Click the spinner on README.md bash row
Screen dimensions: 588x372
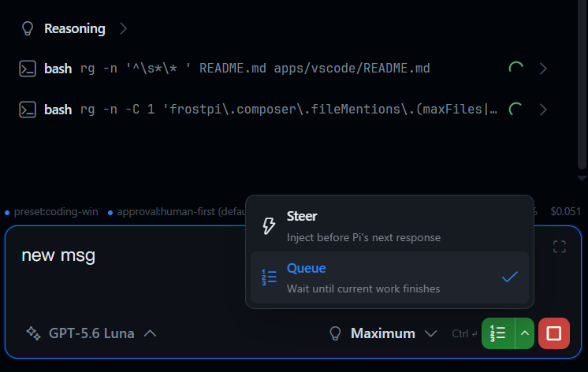516,69
